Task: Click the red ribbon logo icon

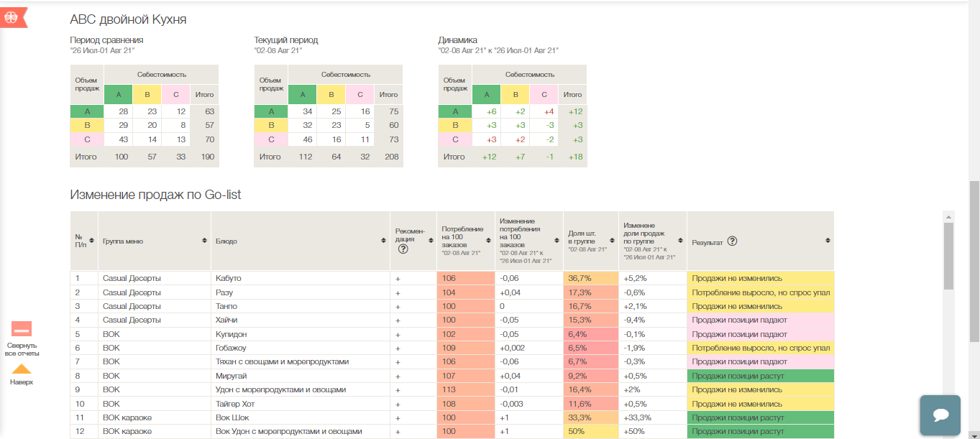Action: point(13,18)
